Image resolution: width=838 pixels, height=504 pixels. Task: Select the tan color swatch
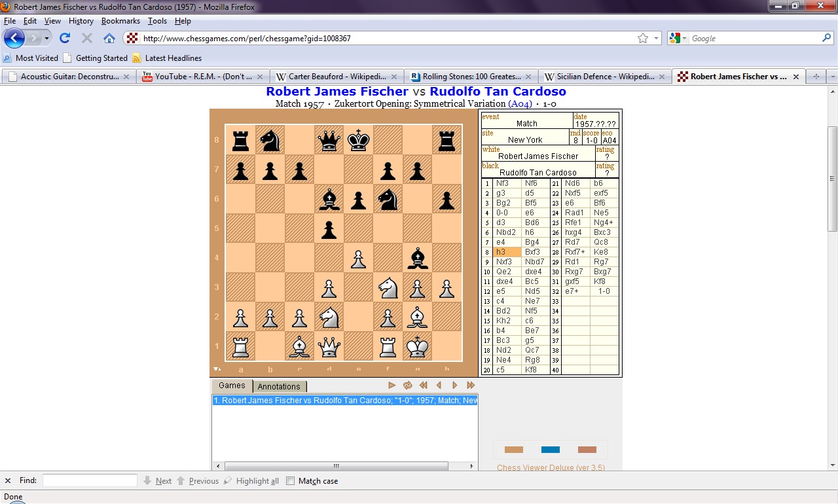tap(514, 450)
